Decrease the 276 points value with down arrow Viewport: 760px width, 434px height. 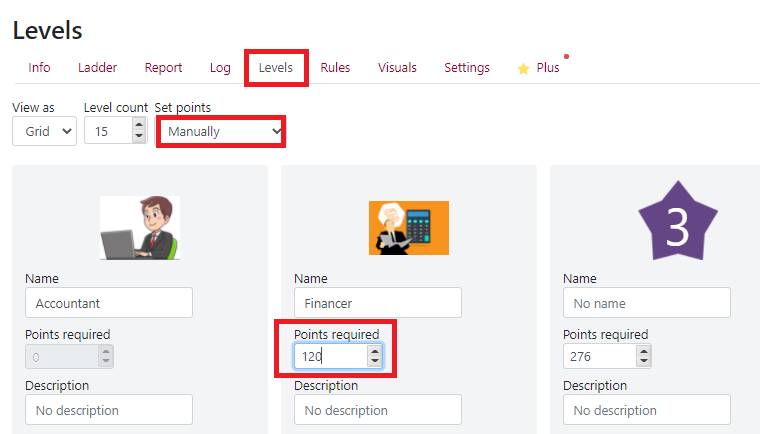click(x=644, y=362)
